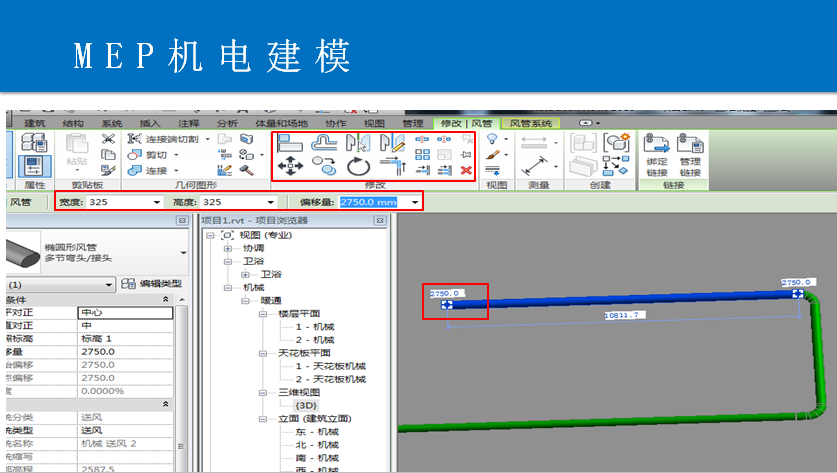Image resolution: width=837 pixels, height=473 pixels.
Task: Open the 系统 ribbon tab
Action: pyautogui.click(x=112, y=123)
